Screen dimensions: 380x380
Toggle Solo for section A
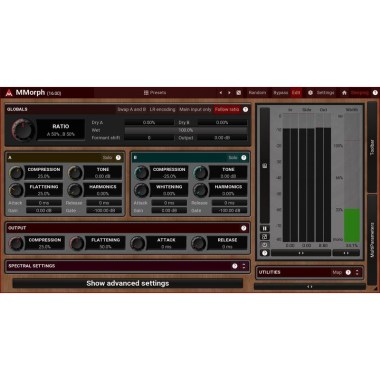pos(107,157)
